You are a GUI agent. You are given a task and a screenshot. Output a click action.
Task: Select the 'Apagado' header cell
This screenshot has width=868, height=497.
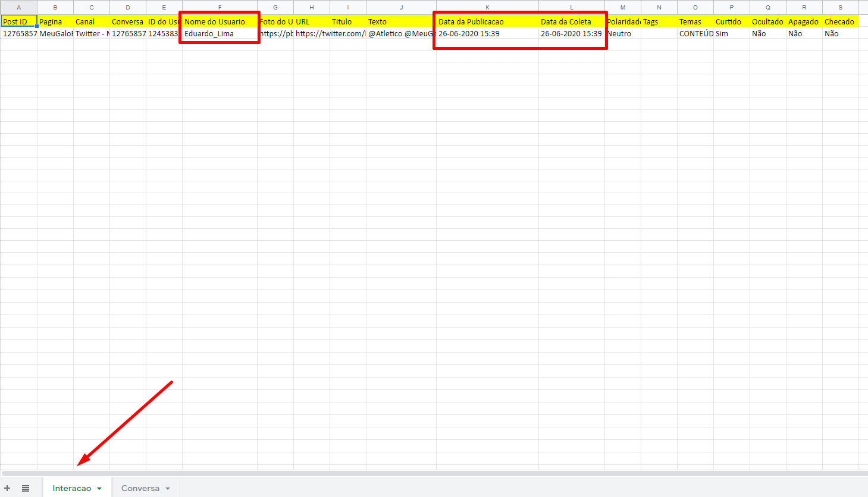coord(804,21)
